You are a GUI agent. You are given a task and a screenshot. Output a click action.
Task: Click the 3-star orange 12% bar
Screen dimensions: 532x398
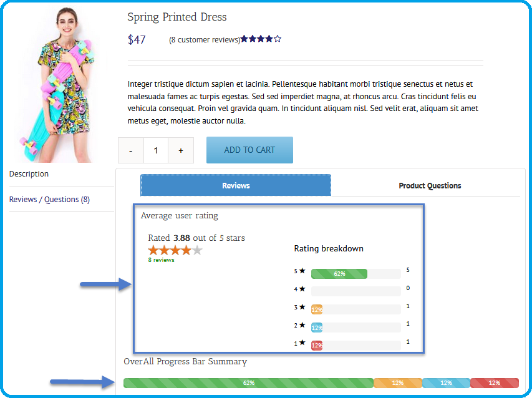[317, 309]
